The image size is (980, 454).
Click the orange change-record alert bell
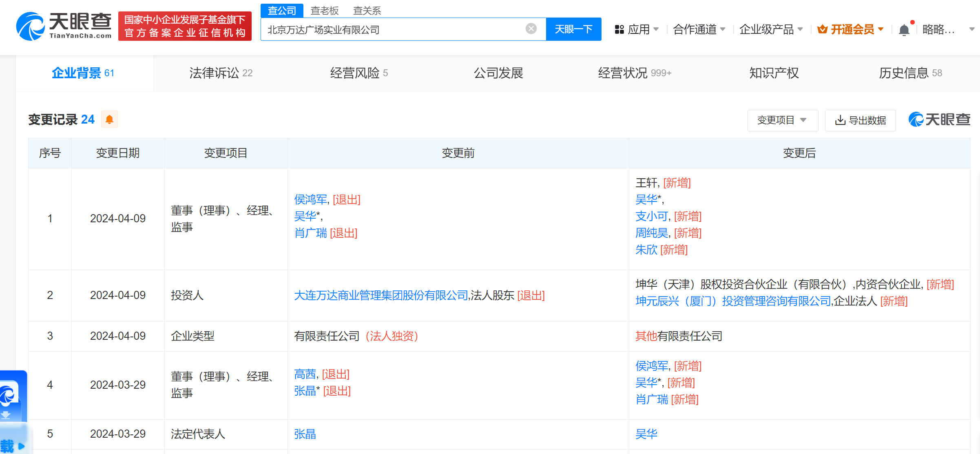tap(109, 120)
